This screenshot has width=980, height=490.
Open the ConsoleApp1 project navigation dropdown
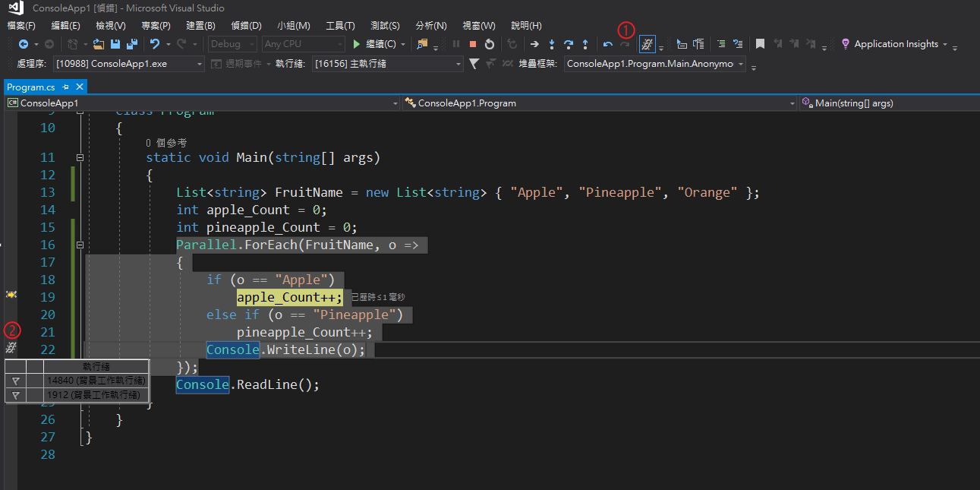203,103
